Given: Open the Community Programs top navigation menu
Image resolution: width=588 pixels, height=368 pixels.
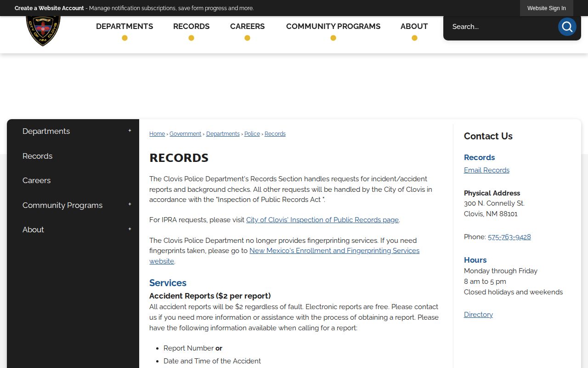Looking at the screenshot, I should coord(333,27).
